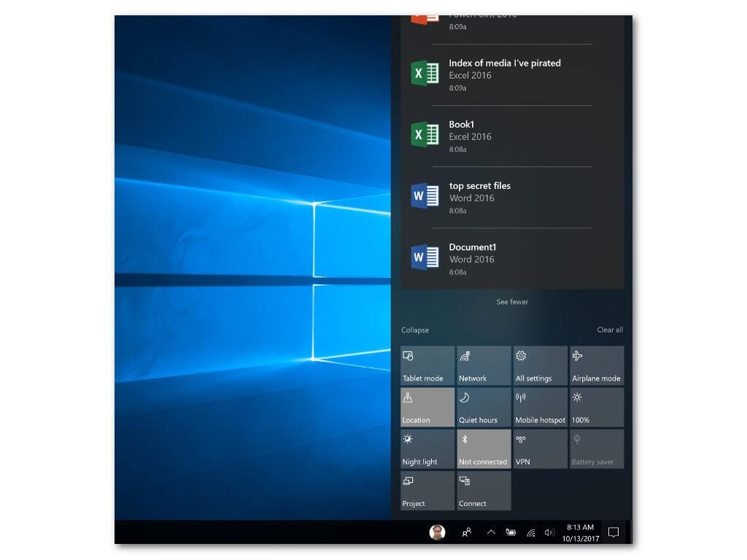Turn off the Location tile
Image resolution: width=747 pixels, height=560 pixels.
coord(427,407)
